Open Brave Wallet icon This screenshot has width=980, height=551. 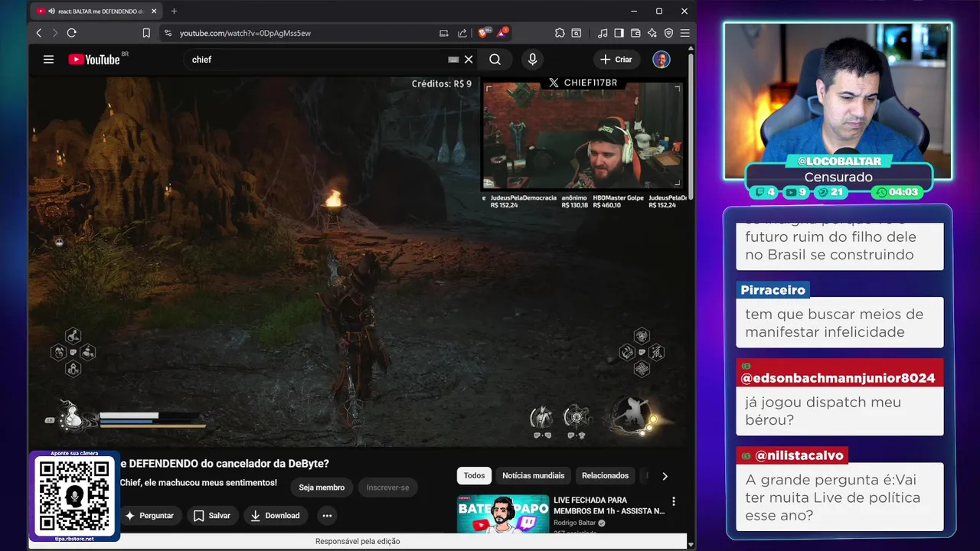pos(635,33)
